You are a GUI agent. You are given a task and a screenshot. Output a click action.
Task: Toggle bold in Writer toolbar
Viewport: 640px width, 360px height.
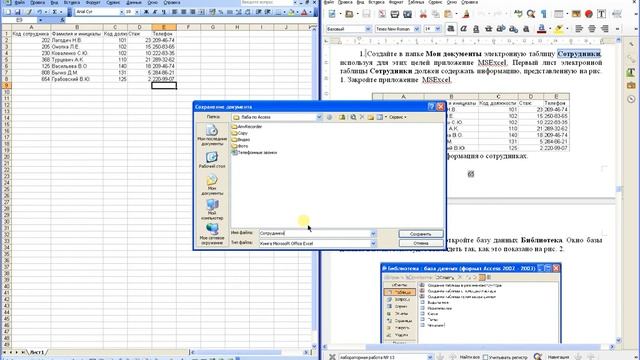click(x=451, y=29)
